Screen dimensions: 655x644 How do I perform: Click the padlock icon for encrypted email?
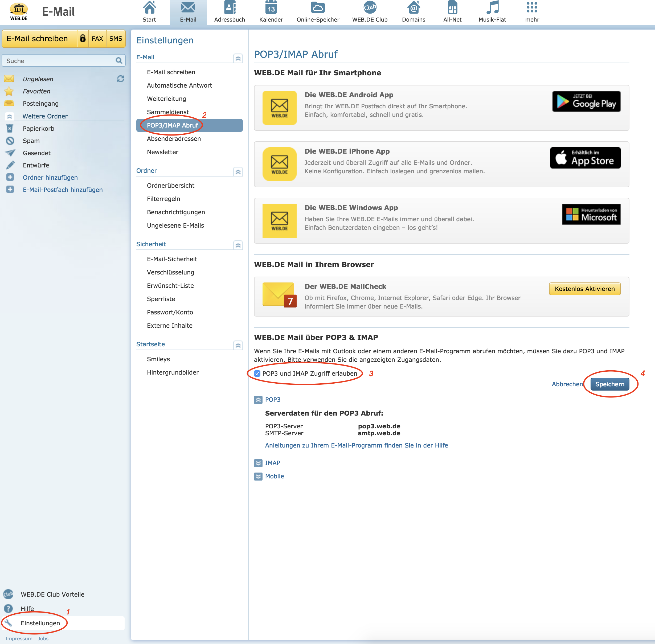tap(83, 39)
